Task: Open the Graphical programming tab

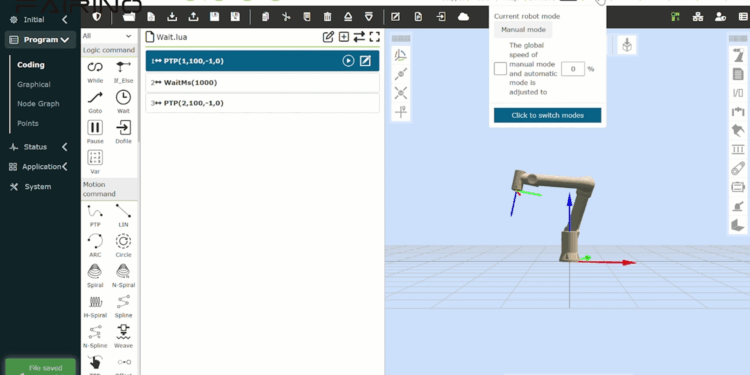Action: 33,84
